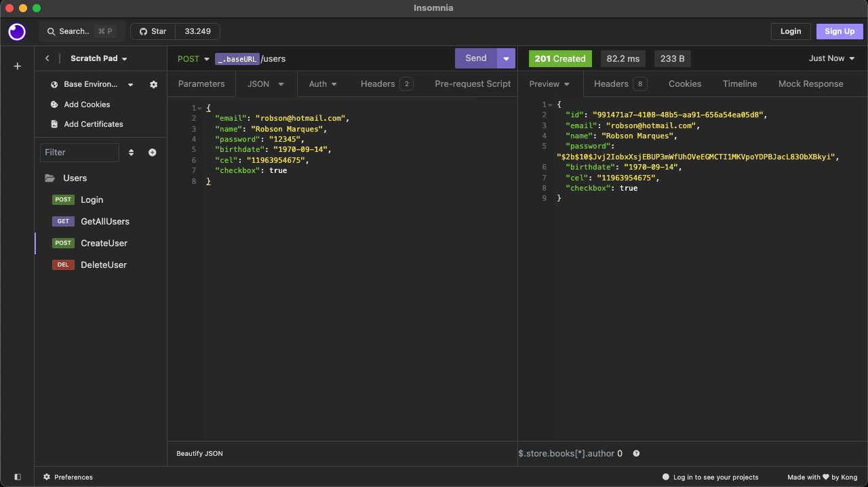Open the Send options dropdown arrow
This screenshot has width=868, height=487.
[x=506, y=58]
